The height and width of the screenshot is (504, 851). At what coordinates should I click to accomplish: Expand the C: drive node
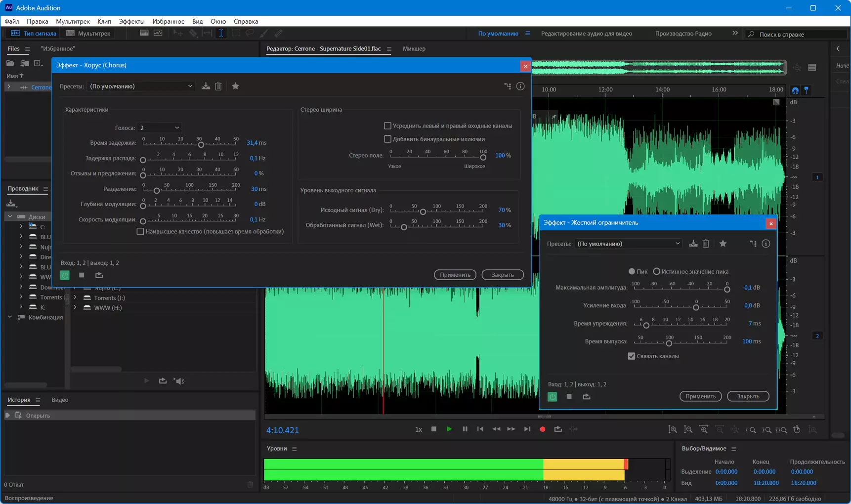[21, 227]
